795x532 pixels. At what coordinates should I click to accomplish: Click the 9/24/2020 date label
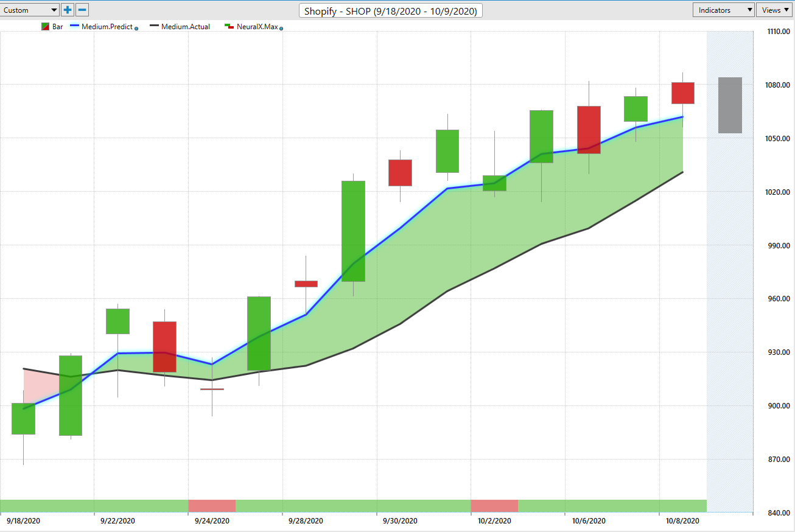click(x=212, y=521)
